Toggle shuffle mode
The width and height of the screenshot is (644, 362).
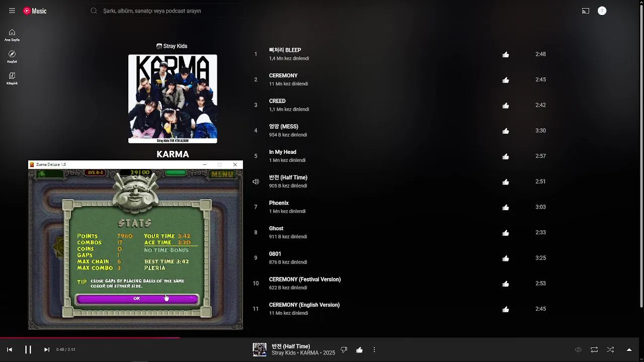(x=610, y=349)
